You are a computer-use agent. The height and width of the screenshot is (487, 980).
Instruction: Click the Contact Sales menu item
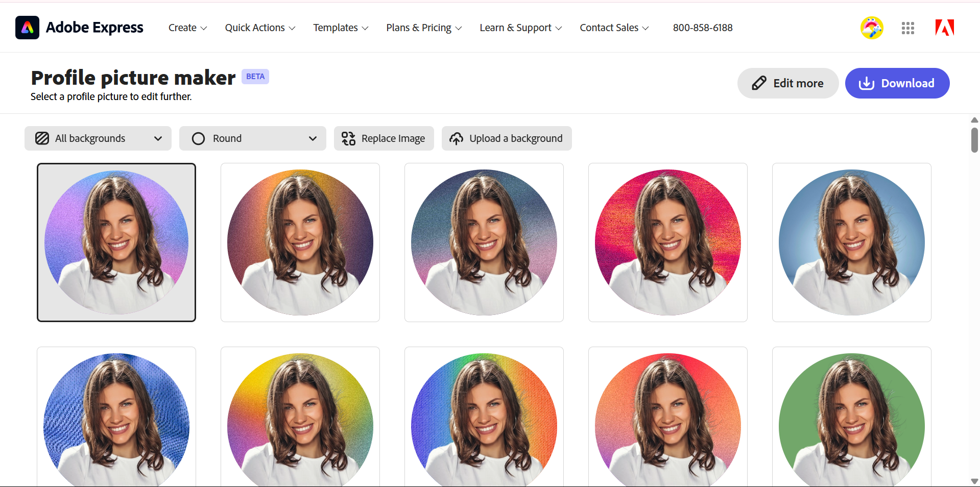tap(613, 28)
